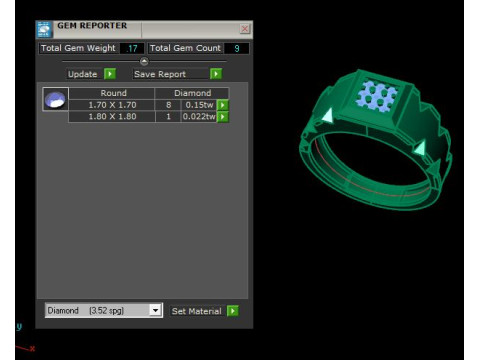Click the Round shape header cell
Screen dimensions: 480x360
(x=113, y=93)
